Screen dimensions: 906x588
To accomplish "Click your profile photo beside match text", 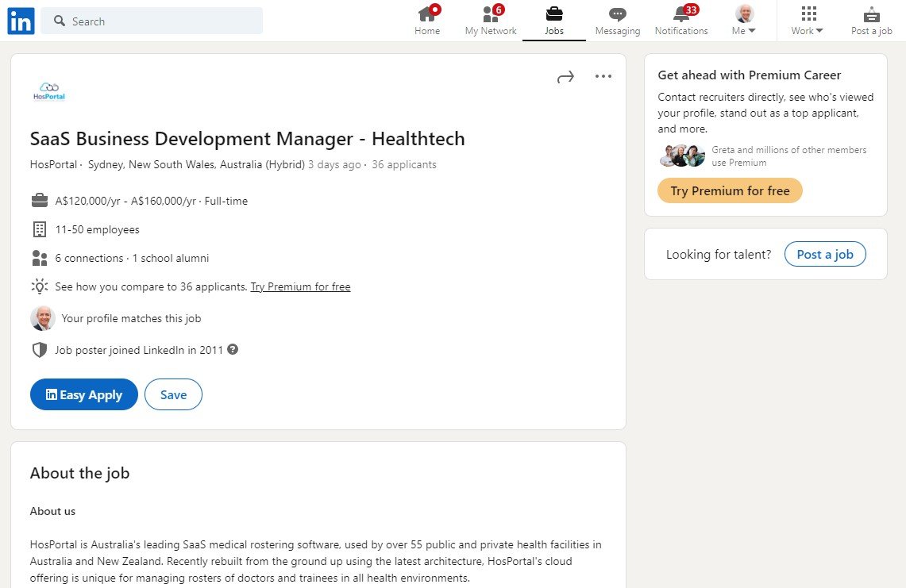I will 43,318.
